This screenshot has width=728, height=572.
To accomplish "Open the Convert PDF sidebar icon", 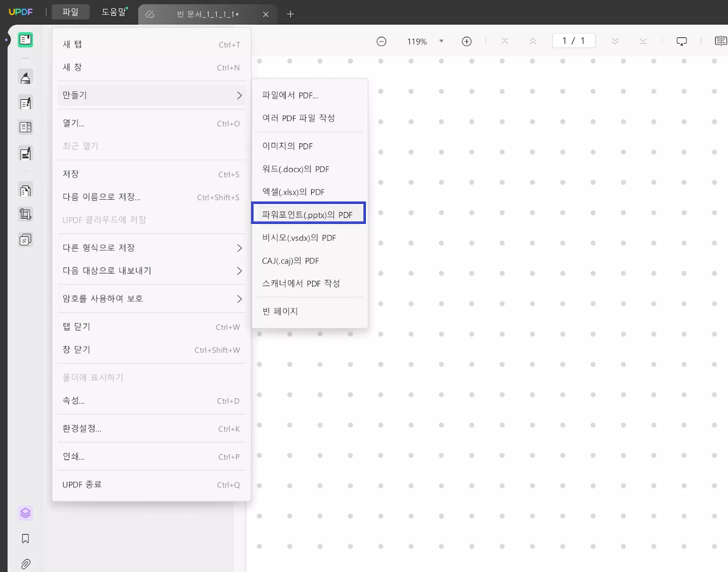I will click(x=25, y=190).
